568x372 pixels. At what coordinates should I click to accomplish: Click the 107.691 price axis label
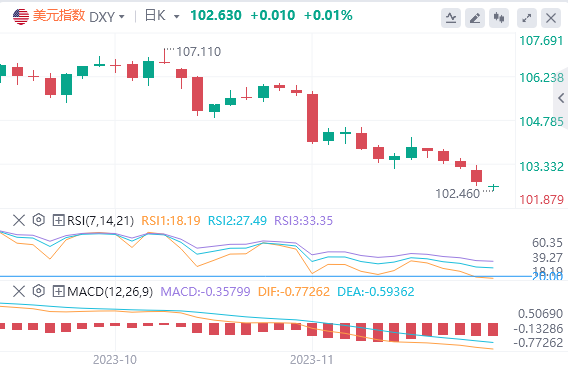point(541,41)
